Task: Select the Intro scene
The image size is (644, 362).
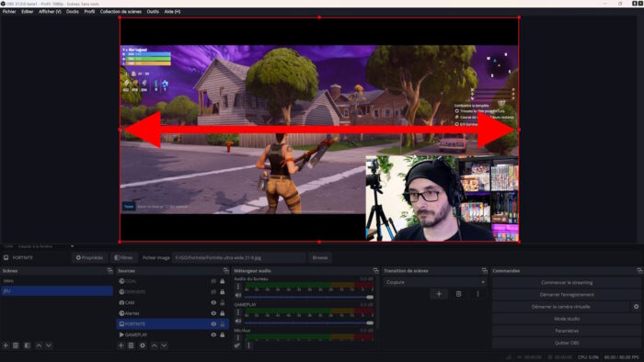Action: point(57,281)
